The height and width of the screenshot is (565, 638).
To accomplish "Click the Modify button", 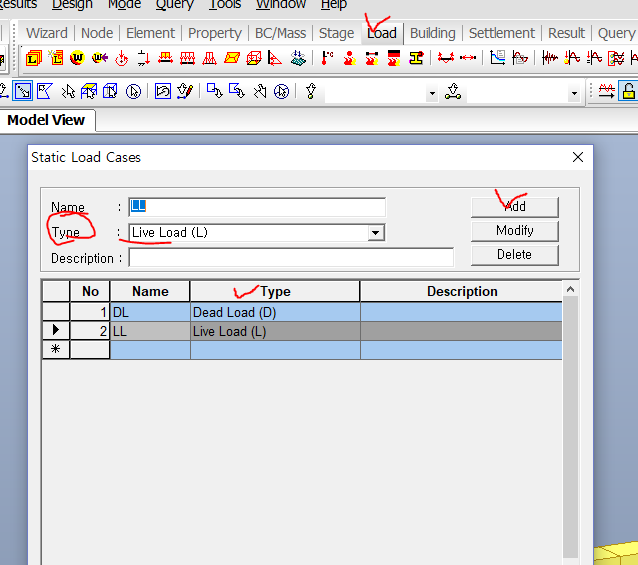I will coord(515,231).
